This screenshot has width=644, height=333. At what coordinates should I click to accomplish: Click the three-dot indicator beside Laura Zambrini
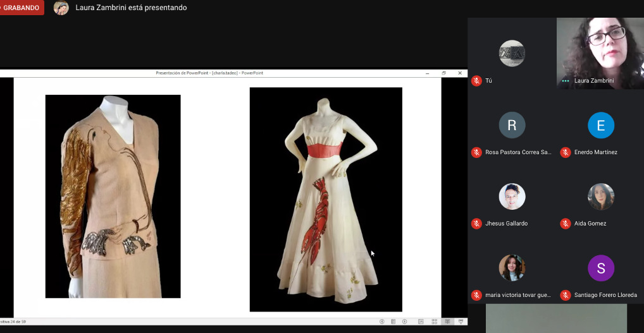coord(566,81)
